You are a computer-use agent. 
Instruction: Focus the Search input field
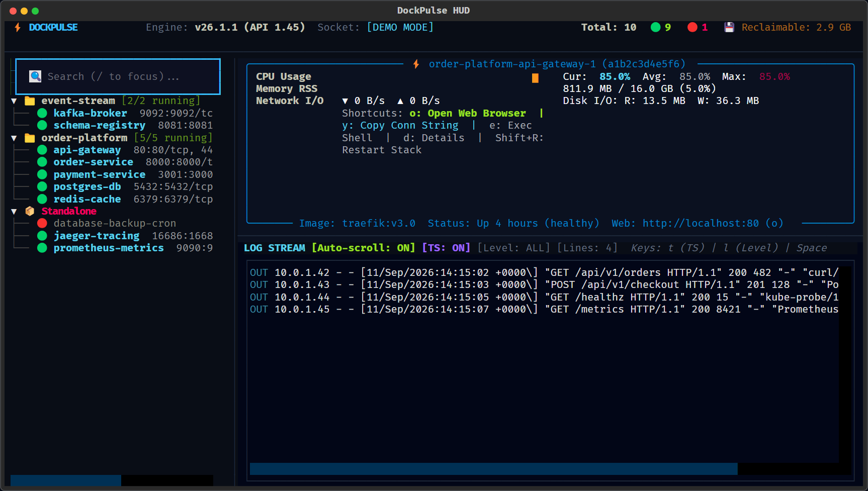pos(118,76)
